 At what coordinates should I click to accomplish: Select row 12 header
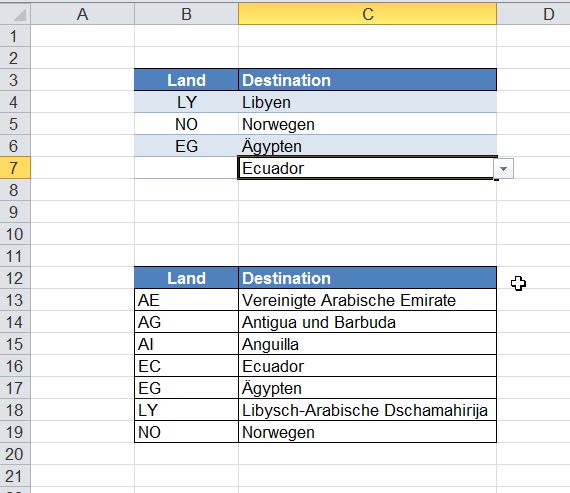point(15,278)
